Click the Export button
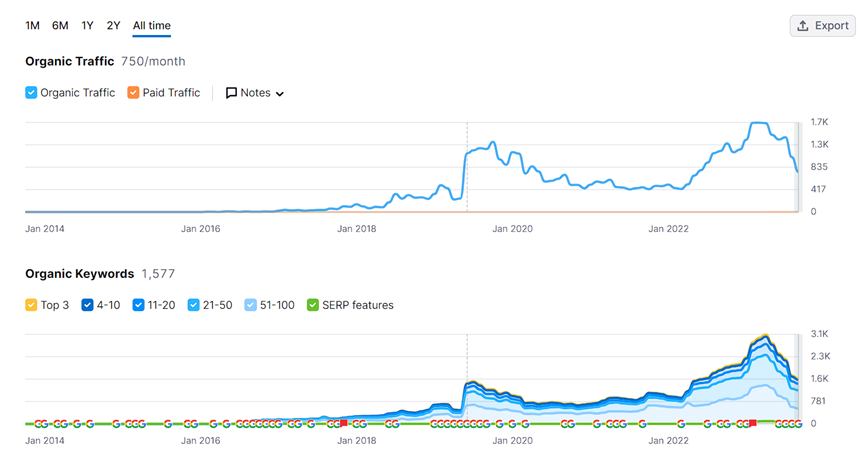 (x=822, y=26)
